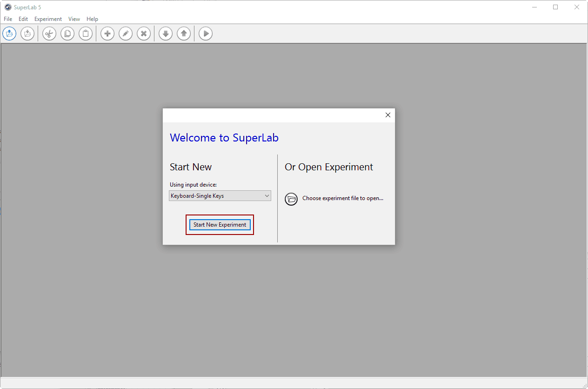
Task: Maximize the SuperLab 5 window
Action: click(555, 7)
